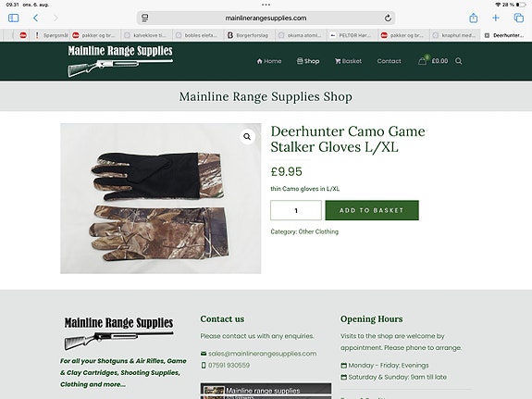Switch to the knaphul med... tab

(x=455, y=35)
